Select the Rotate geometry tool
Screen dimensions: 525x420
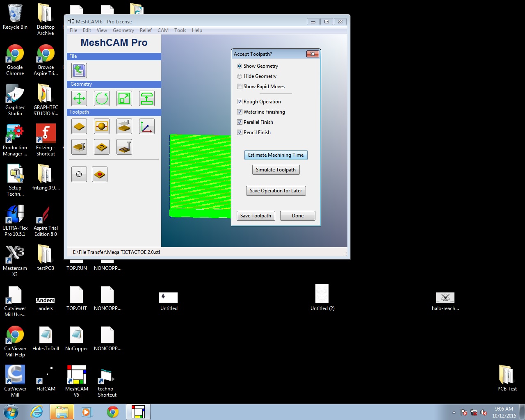click(102, 98)
